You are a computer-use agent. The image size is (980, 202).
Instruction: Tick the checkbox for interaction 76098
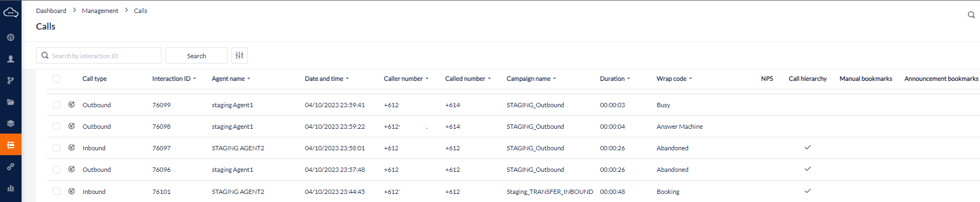(57, 126)
